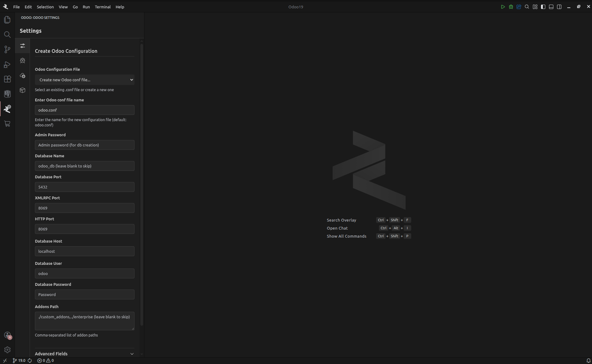
Task: Click the Show All Commands shortcut hint
Action: tap(369, 236)
